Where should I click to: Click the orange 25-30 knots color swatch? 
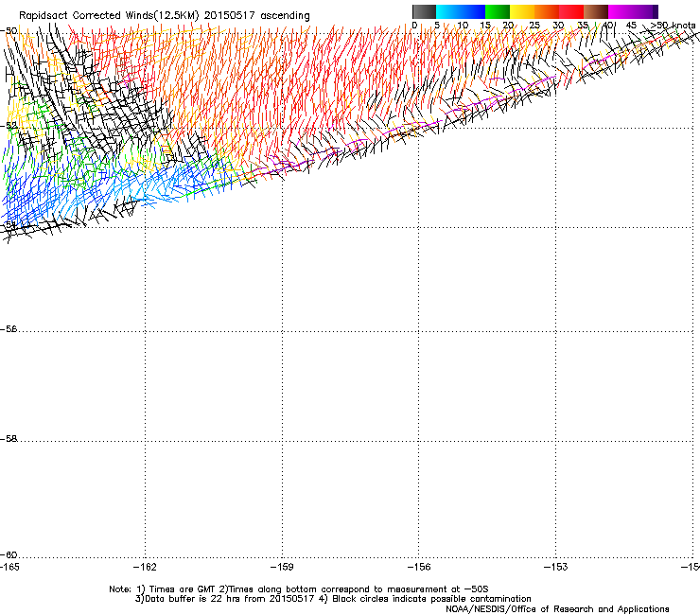[547, 11]
